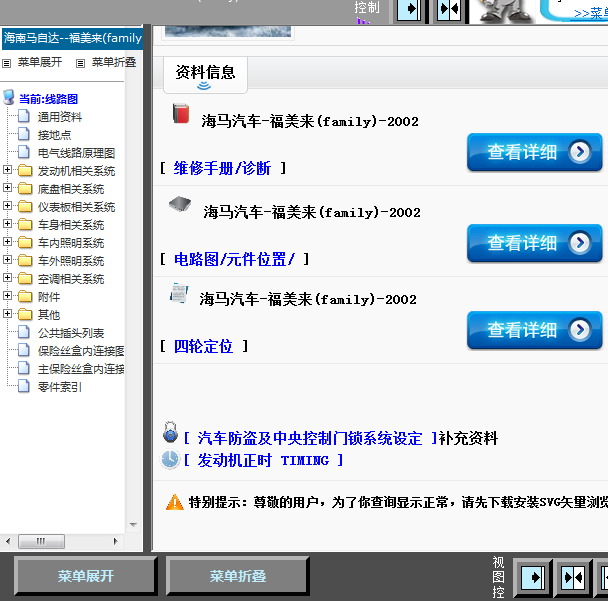Expand the 车外照明系统 tree node
The image size is (608, 601).
[x=7, y=259]
